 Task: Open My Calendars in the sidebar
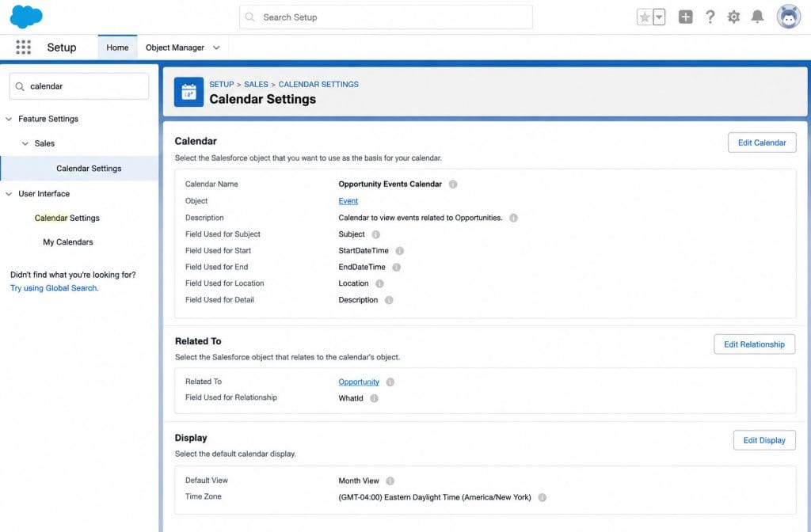click(x=68, y=242)
